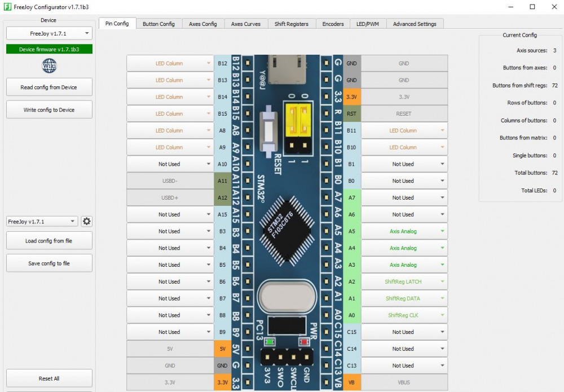Open pin B5 function dropdown
564x392 pixels.
[x=170, y=265]
